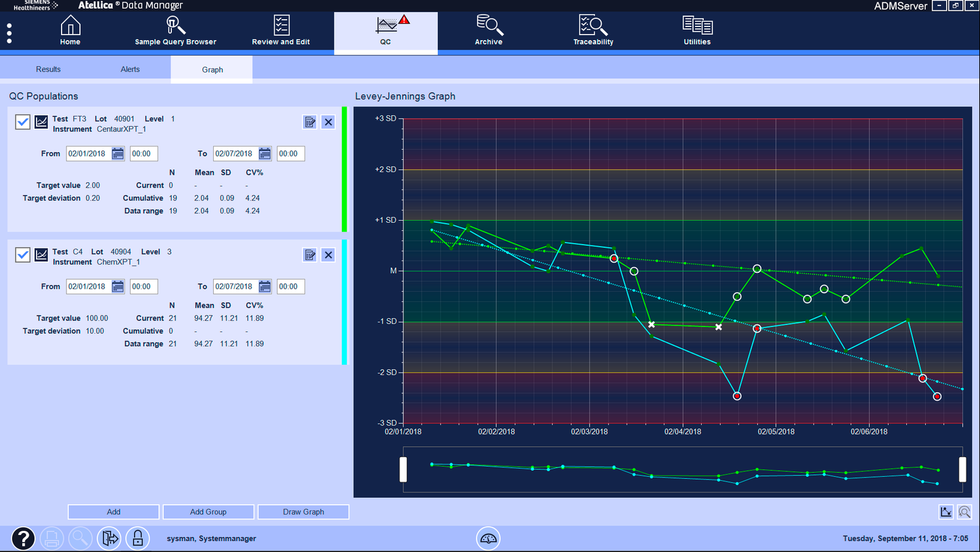Open the From date calendar for C4

point(118,286)
